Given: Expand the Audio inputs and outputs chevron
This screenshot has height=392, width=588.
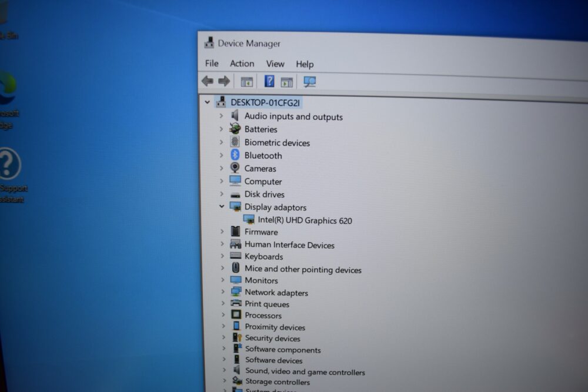Looking at the screenshot, I should [x=221, y=116].
